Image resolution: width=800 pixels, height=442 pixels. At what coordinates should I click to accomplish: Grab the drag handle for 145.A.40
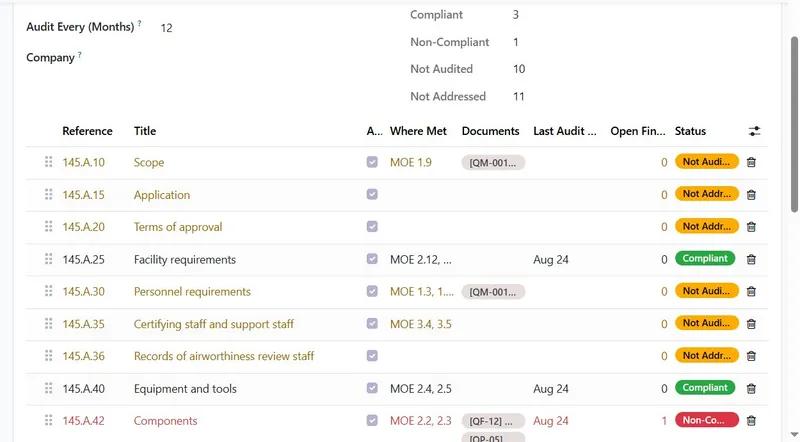coord(48,388)
